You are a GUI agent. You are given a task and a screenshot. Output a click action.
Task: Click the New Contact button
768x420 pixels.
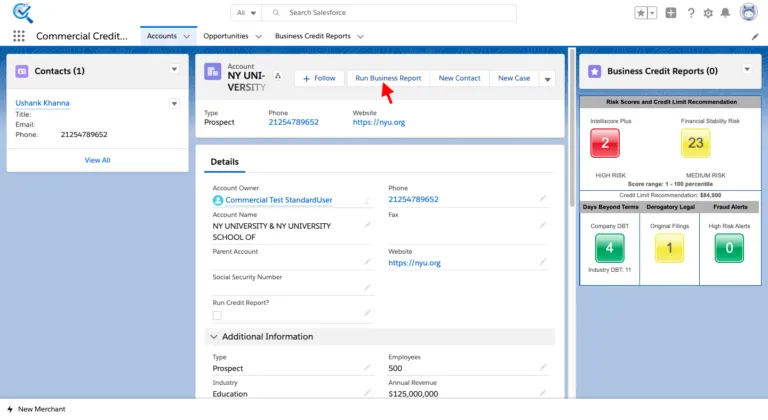tap(459, 78)
